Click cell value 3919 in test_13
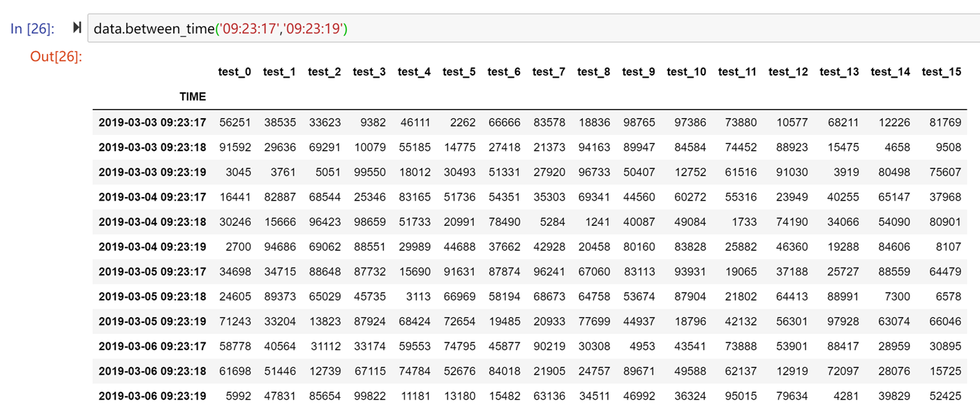This screenshot has width=980, height=420. point(846,172)
